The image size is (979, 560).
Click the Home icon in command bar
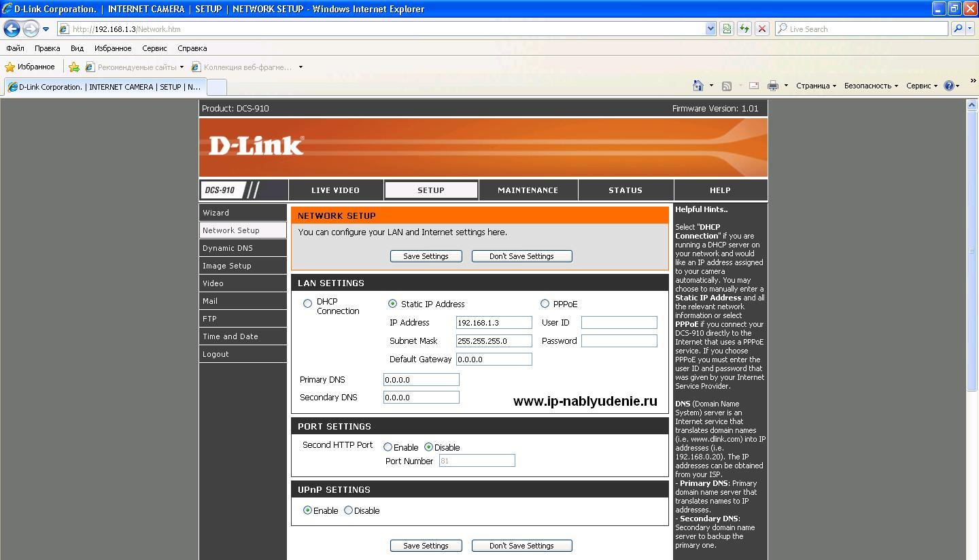(698, 86)
